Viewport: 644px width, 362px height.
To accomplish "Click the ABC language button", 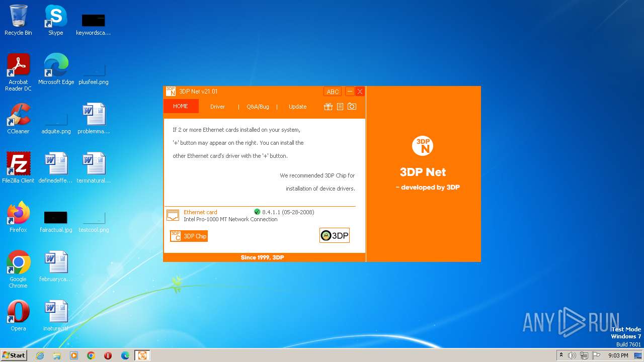I will coord(333,92).
